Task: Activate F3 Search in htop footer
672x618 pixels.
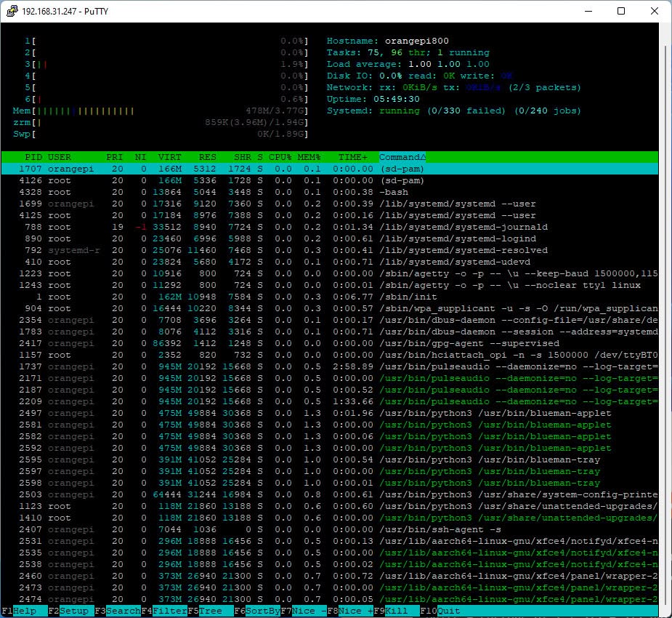Action: 118,611
